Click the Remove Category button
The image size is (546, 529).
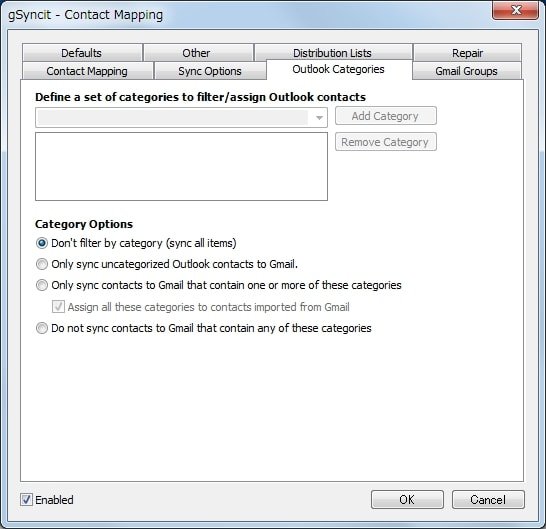(385, 142)
